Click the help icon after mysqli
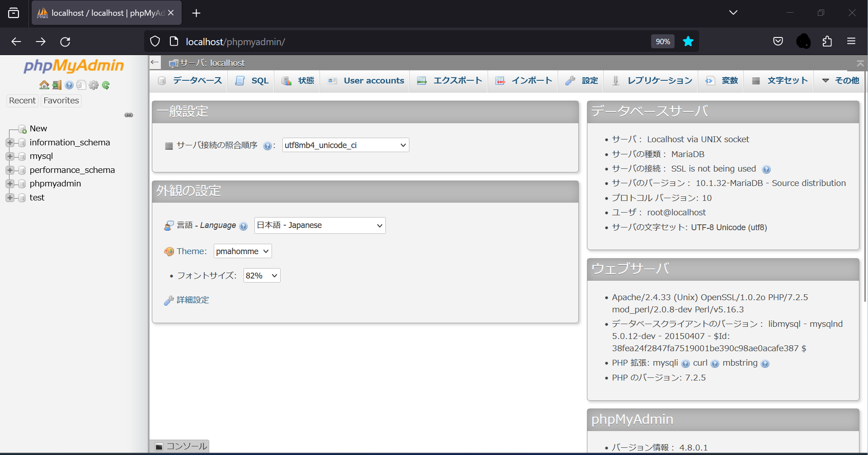 coord(685,364)
